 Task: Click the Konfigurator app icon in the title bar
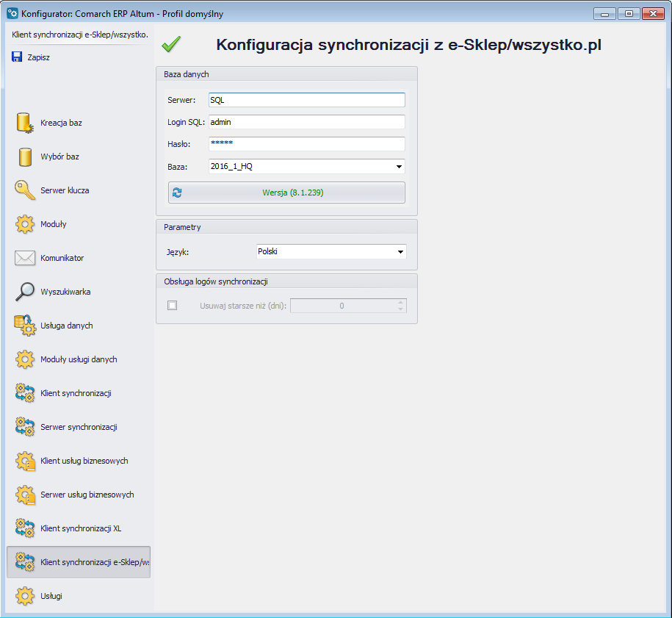13,13
